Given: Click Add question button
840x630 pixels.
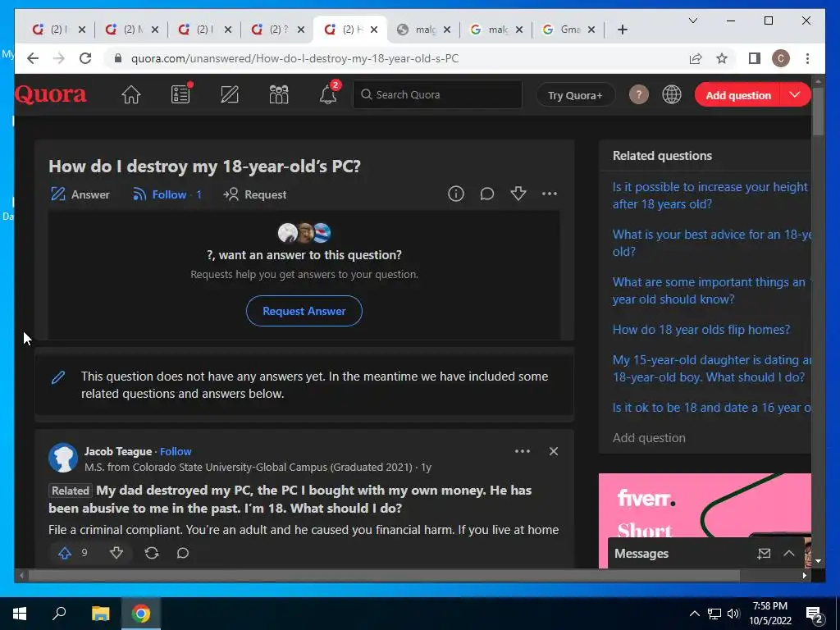Looking at the screenshot, I should [738, 95].
